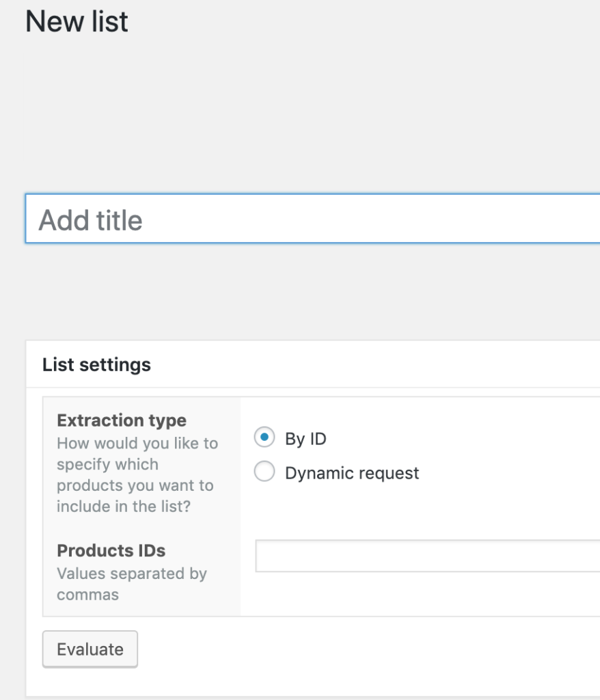Click the blue dot inside By ID radio
The height and width of the screenshot is (700, 600).
[264, 437]
